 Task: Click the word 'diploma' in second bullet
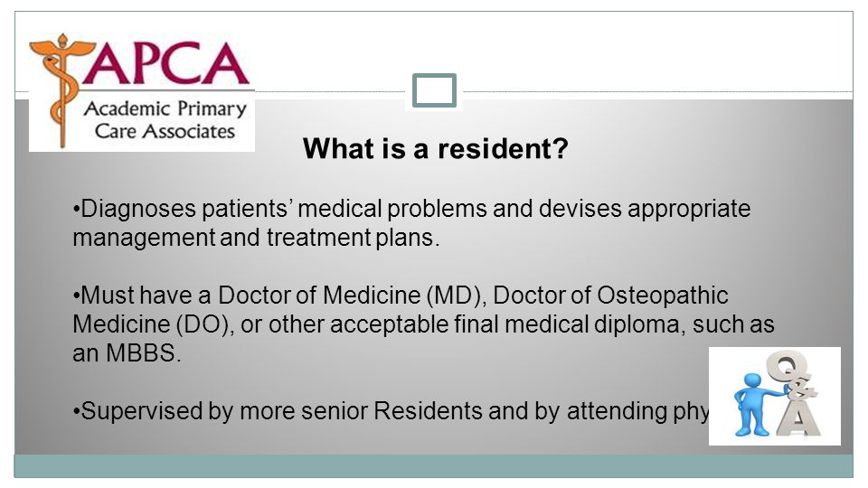[637, 324]
